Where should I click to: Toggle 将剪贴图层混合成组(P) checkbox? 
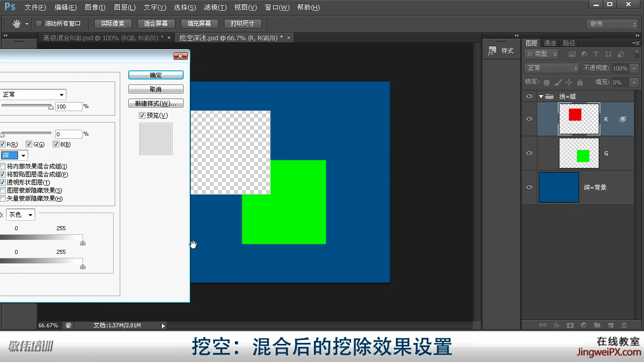coord(3,174)
